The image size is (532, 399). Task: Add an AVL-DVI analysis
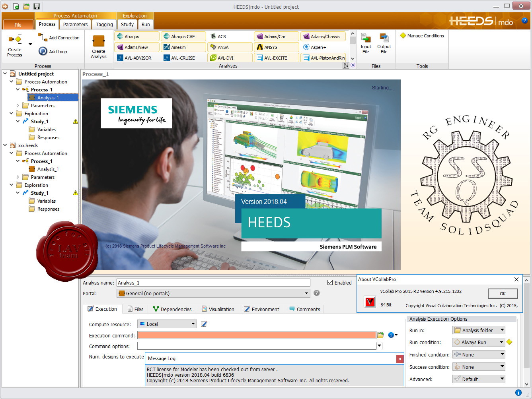click(230, 58)
